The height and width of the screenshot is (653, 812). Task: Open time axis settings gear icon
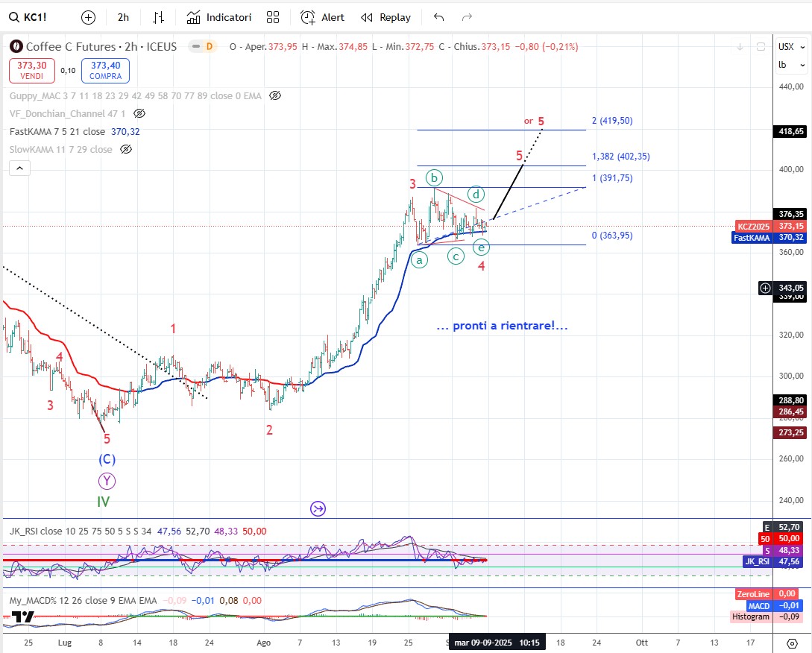click(x=793, y=643)
